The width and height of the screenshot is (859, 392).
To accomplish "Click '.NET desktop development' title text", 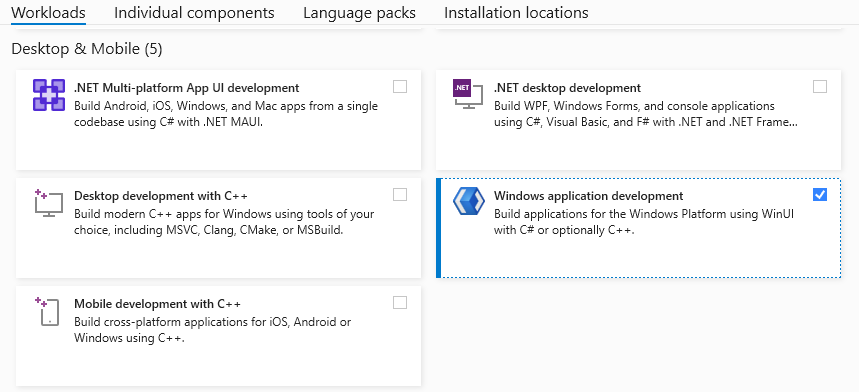I will [x=567, y=88].
